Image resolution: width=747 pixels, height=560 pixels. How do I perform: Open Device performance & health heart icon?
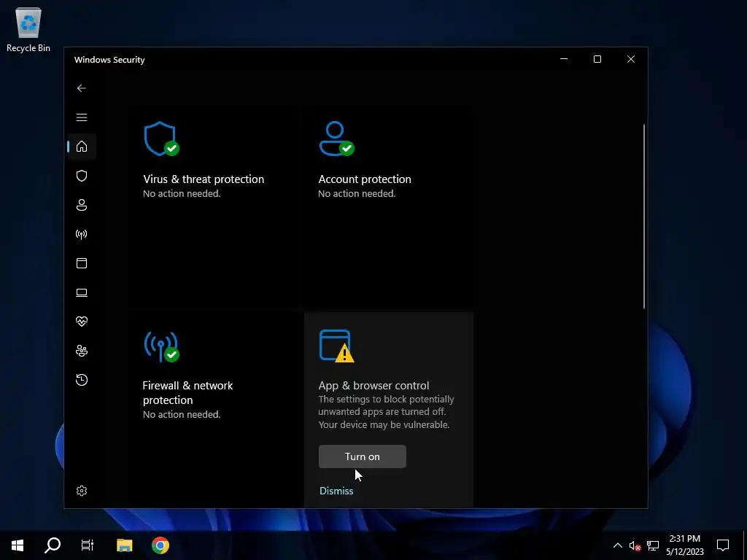(82, 322)
